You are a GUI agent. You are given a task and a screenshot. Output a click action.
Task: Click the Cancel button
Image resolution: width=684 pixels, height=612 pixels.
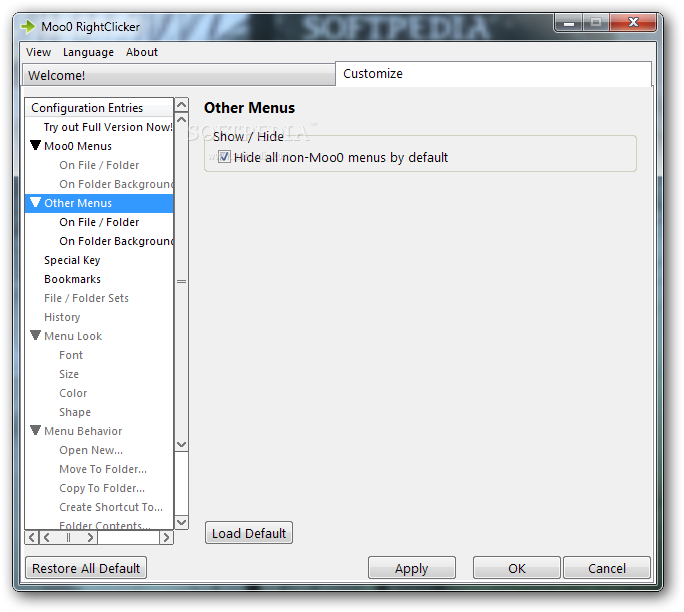(607, 568)
